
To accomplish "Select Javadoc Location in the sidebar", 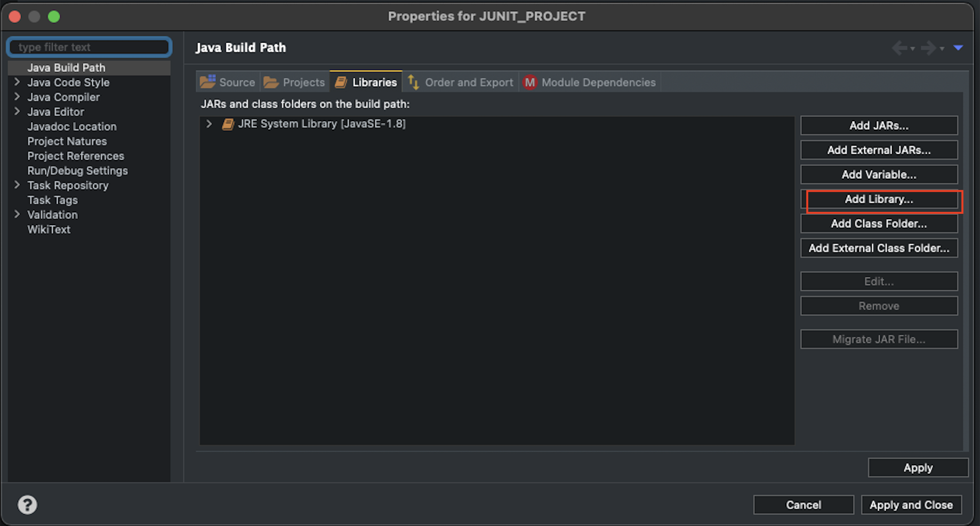I will pos(71,126).
